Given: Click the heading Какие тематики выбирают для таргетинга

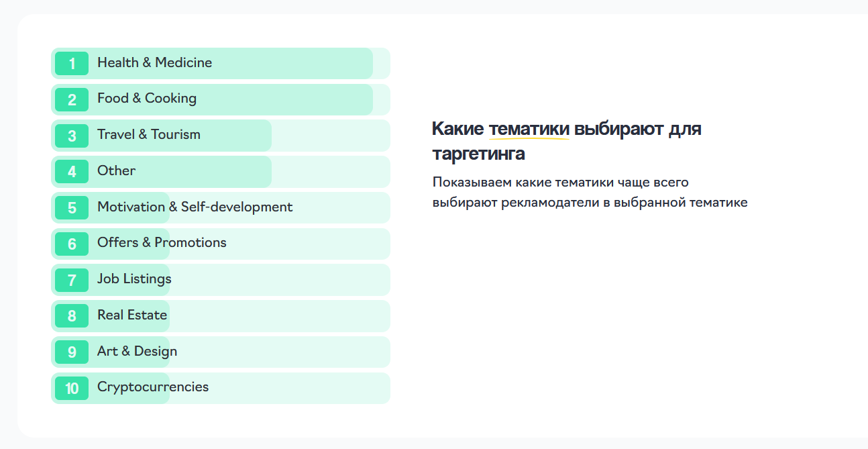Looking at the screenshot, I should 567,140.
